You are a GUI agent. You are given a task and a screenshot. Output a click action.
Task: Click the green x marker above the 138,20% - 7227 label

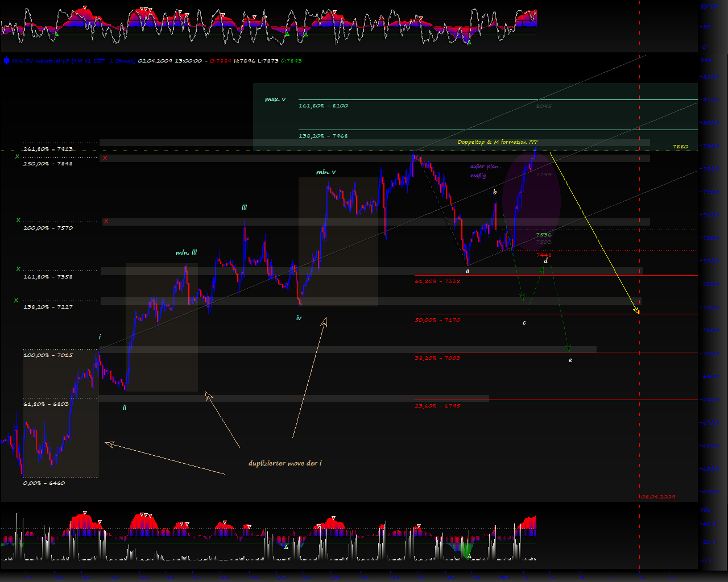pos(16,300)
